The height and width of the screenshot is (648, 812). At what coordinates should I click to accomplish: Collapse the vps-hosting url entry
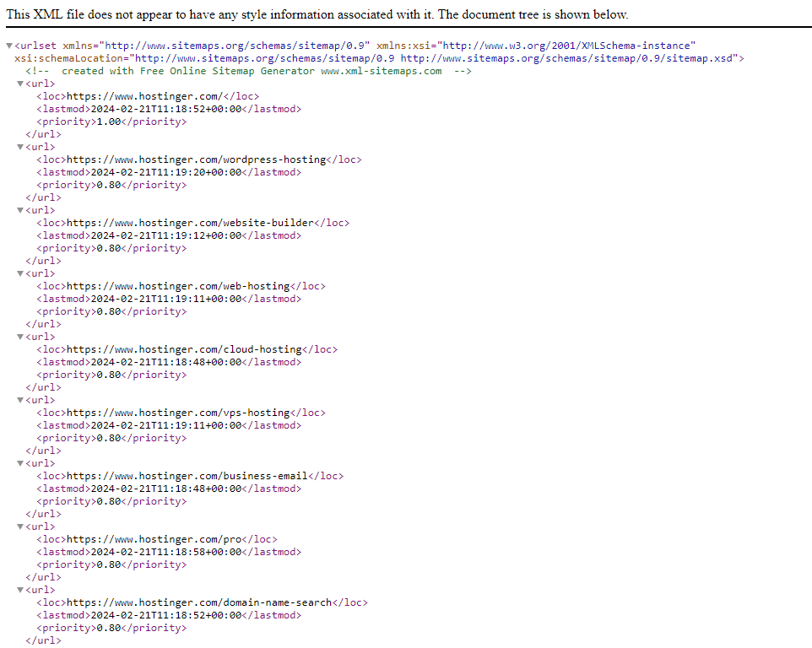(19, 400)
